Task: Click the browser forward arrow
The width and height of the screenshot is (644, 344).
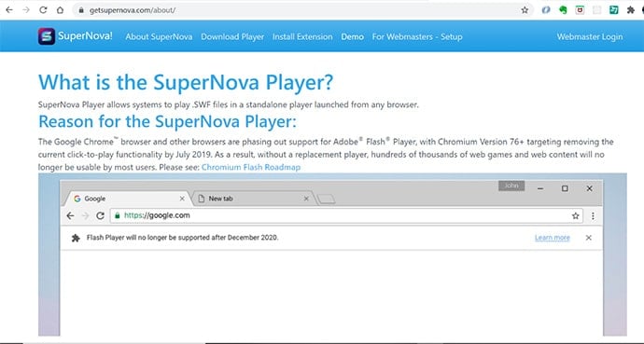Action: tap(26, 10)
